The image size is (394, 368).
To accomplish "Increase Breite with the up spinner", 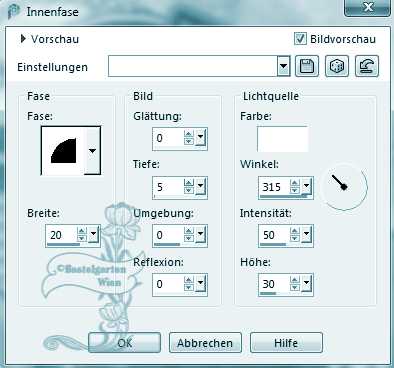I will [82, 231].
